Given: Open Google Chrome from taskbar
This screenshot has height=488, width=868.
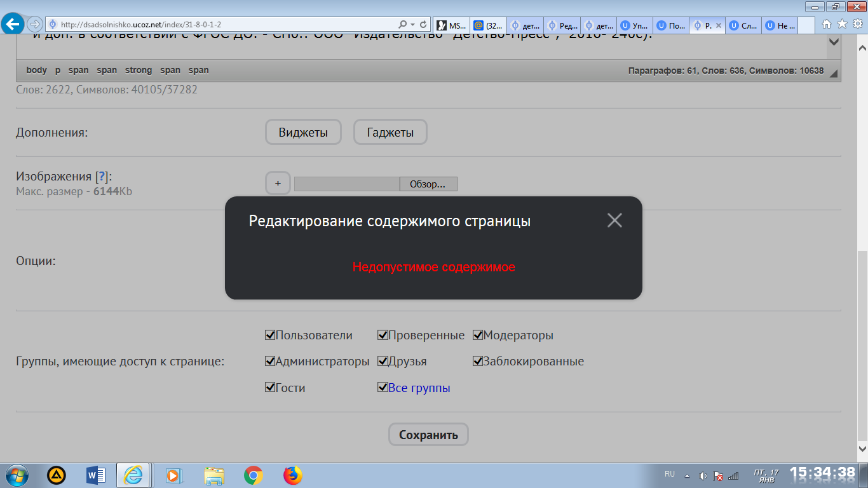Looking at the screenshot, I should coord(254,475).
